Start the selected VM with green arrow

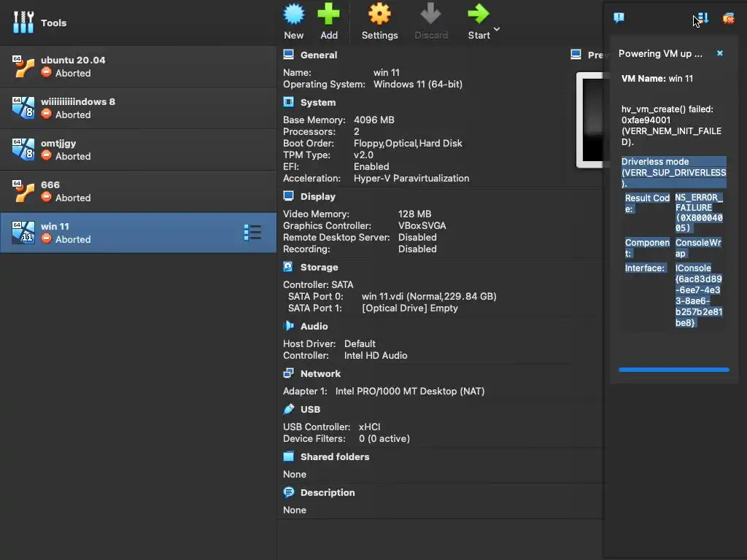pyautogui.click(x=479, y=15)
